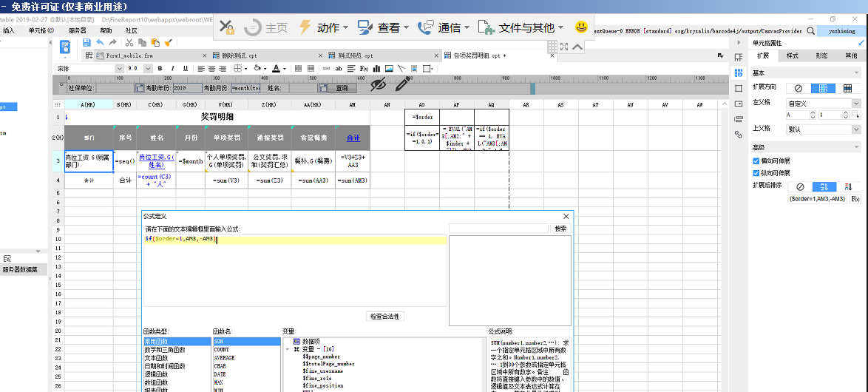Click the 搜索 button in formula dialog
Image resolution: width=868 pixels, height=392 pixels.
[560, 229]
